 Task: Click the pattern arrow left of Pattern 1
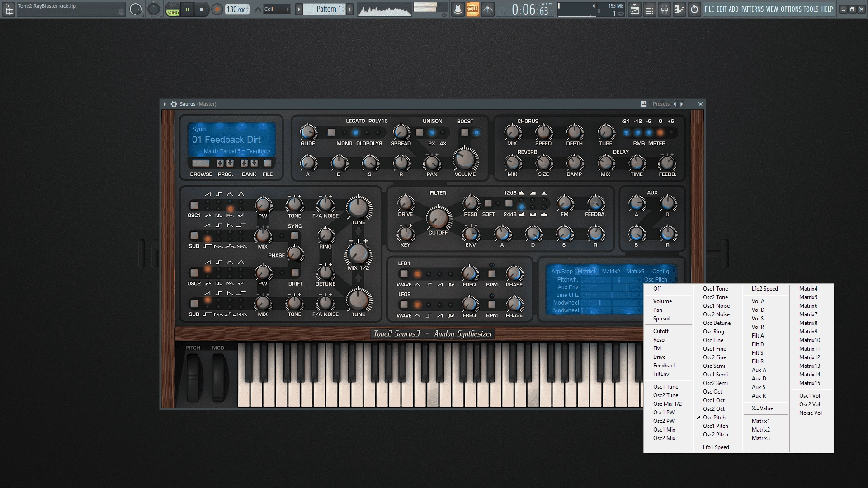click(x=299, y=9)
